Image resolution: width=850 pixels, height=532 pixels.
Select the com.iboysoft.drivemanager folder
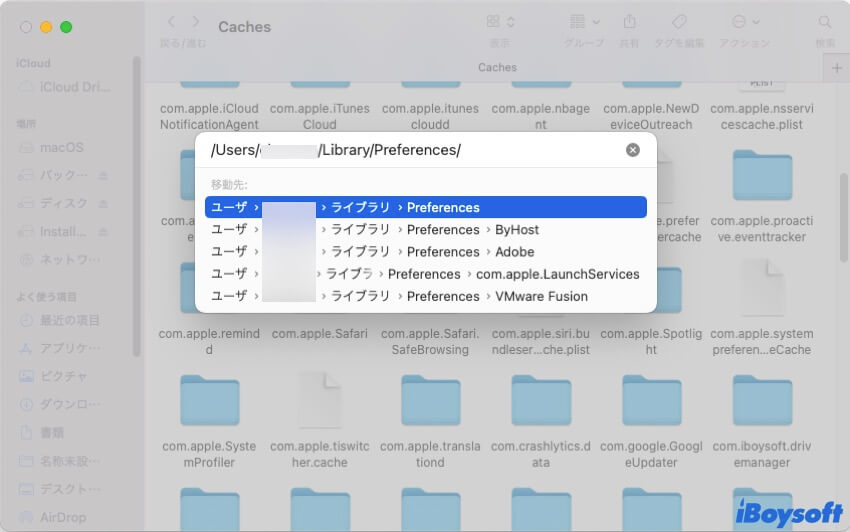[762, 400]
